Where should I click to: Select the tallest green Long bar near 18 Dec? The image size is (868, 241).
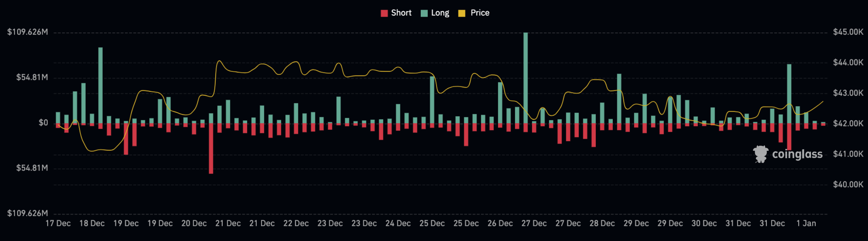coord(100,85)
